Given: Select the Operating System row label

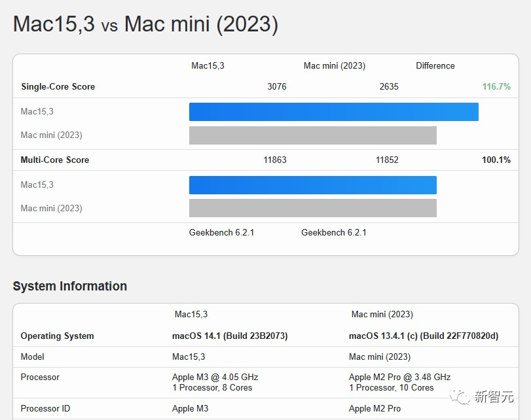Looking at the screenshot, I should 57,336.
